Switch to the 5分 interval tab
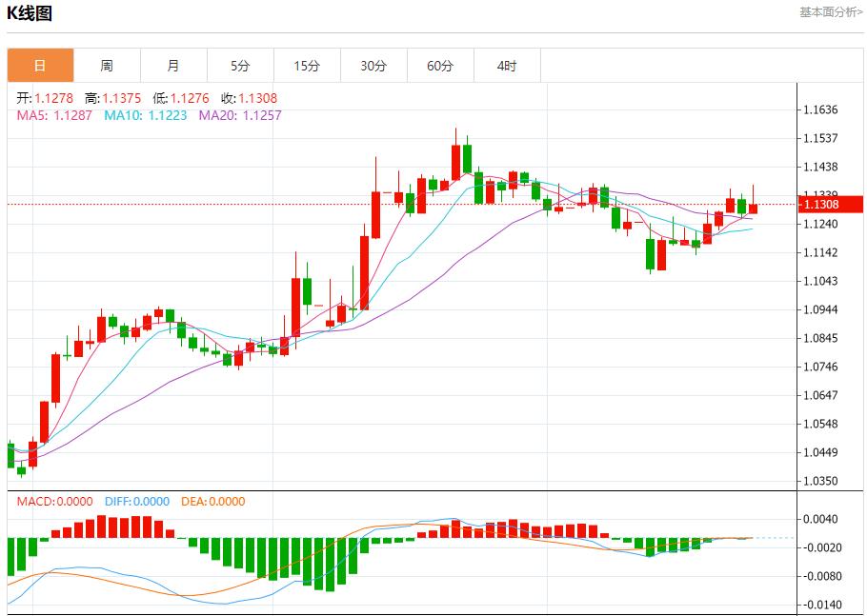Screen dimensions: 867x616 tap(240, 66)
